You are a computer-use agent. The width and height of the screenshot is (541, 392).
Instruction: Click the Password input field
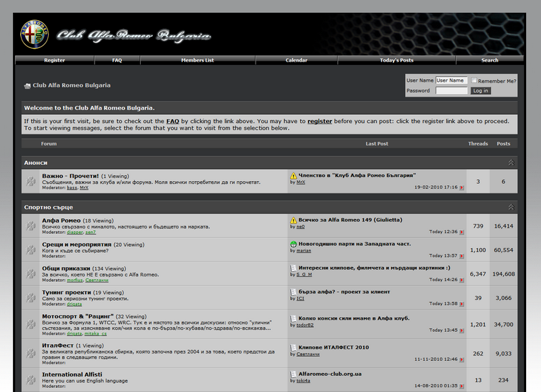[x=451, y=91]
